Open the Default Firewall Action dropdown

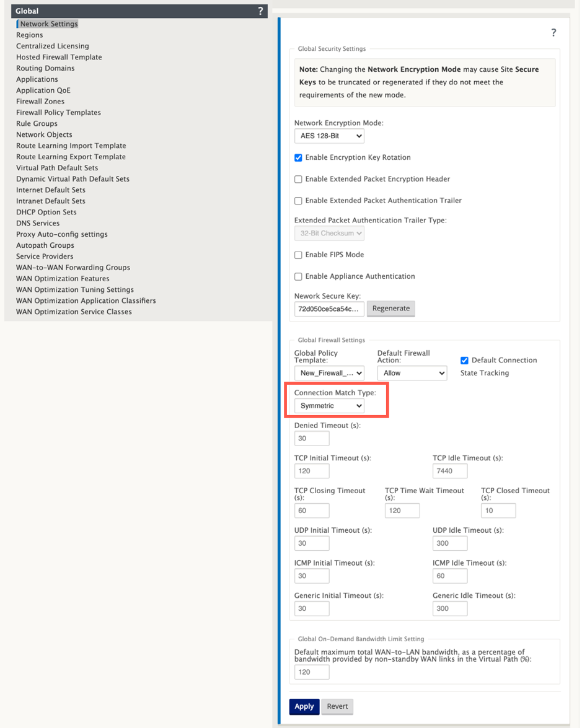[412, 373]
